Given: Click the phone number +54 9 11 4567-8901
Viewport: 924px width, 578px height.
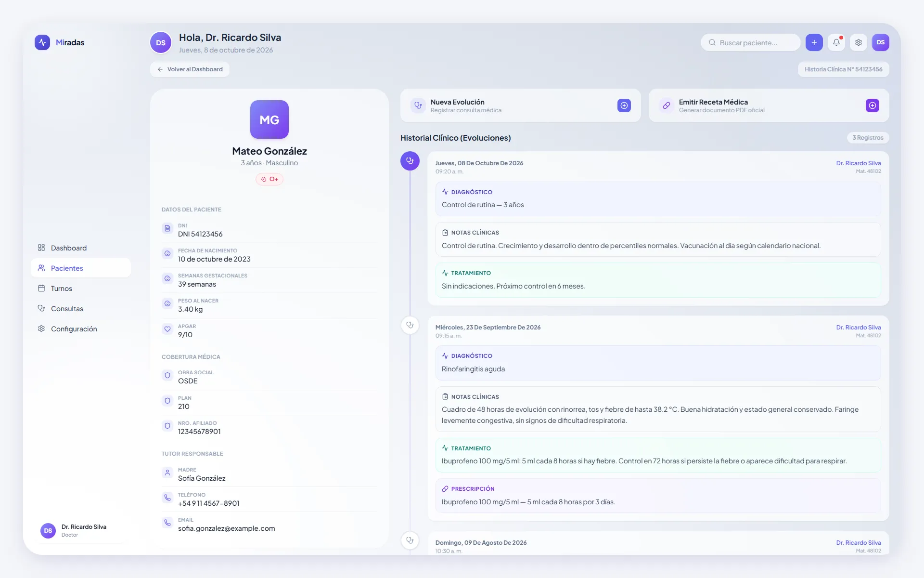Looking at the screenshot, I should tap(209, 503).
